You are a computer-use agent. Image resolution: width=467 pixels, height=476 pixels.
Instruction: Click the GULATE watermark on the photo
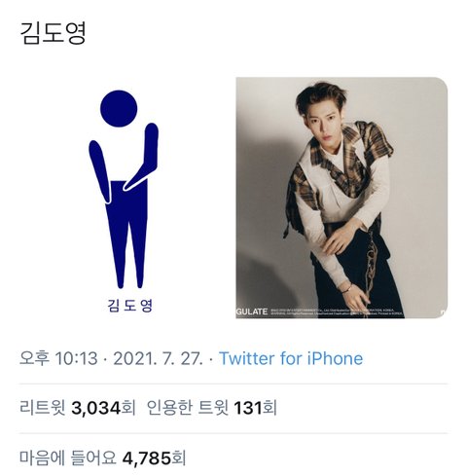pyautogui.click(x=252, y=311)
